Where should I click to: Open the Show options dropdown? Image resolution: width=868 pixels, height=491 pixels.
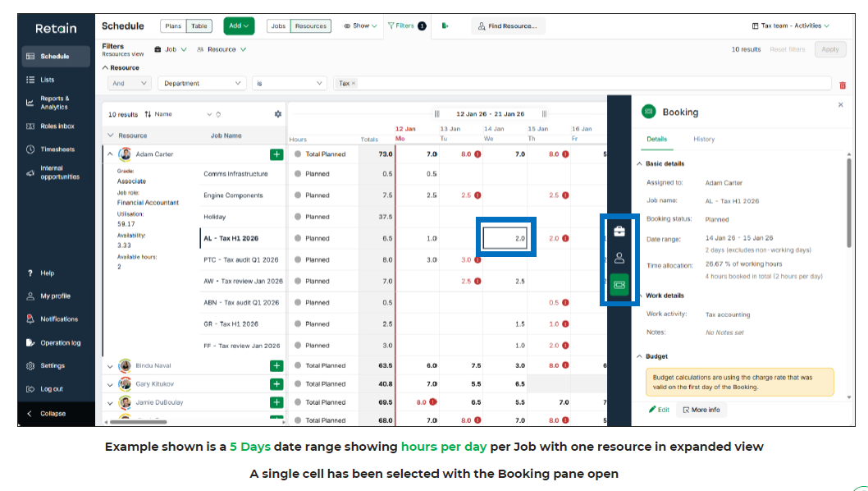[359, 25]
